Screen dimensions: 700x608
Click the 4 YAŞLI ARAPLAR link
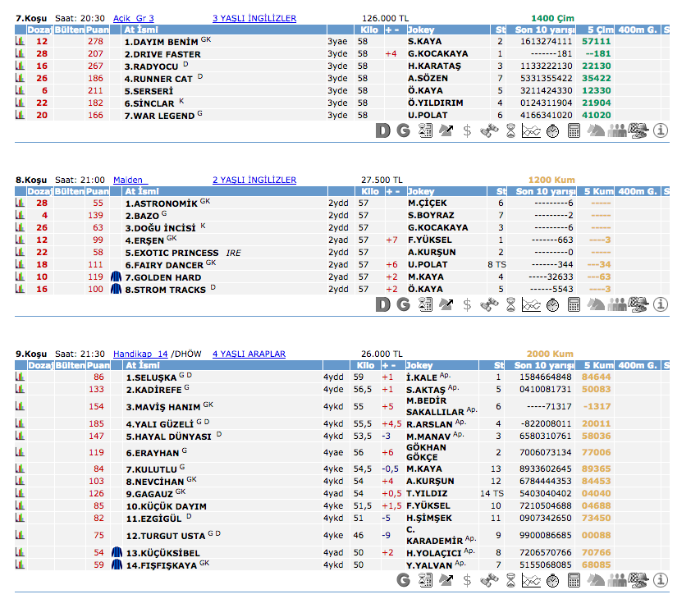click(249, 354)
